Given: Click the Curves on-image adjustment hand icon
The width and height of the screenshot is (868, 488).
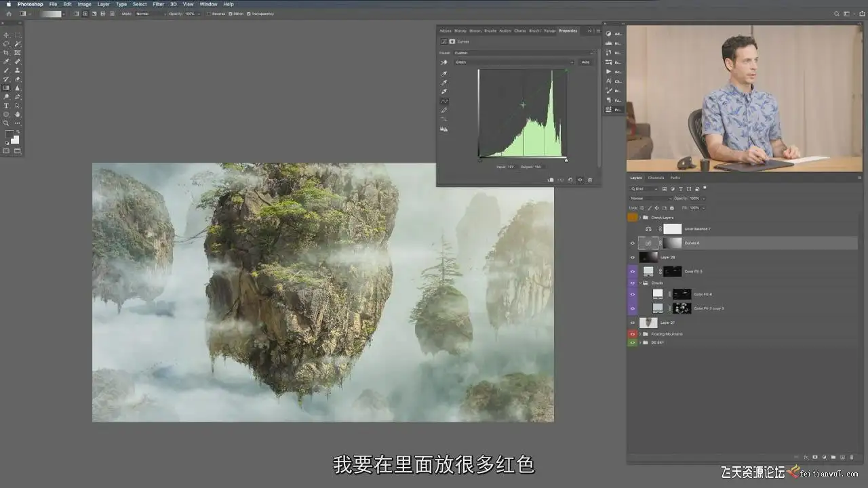Looking at the screenshot, I should (444, 62).
